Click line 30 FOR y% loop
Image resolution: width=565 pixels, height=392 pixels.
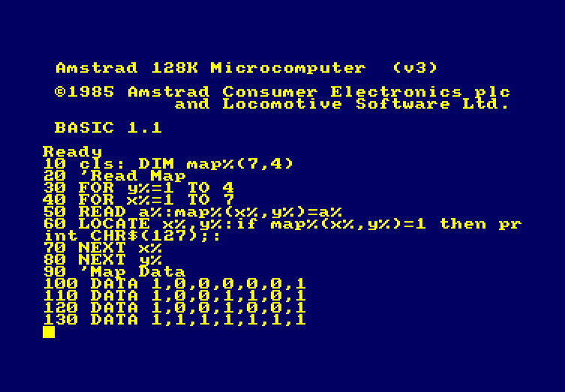[138, 188]
